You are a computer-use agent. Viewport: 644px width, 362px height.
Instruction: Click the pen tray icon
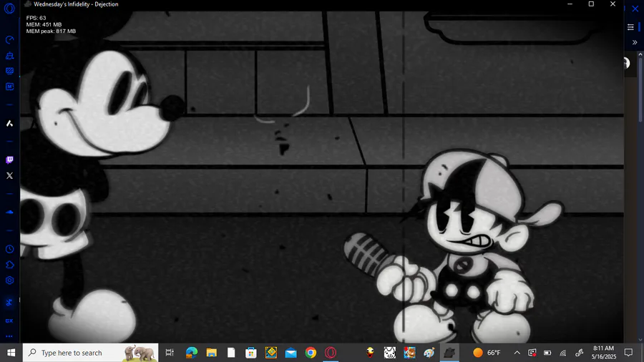579,353
